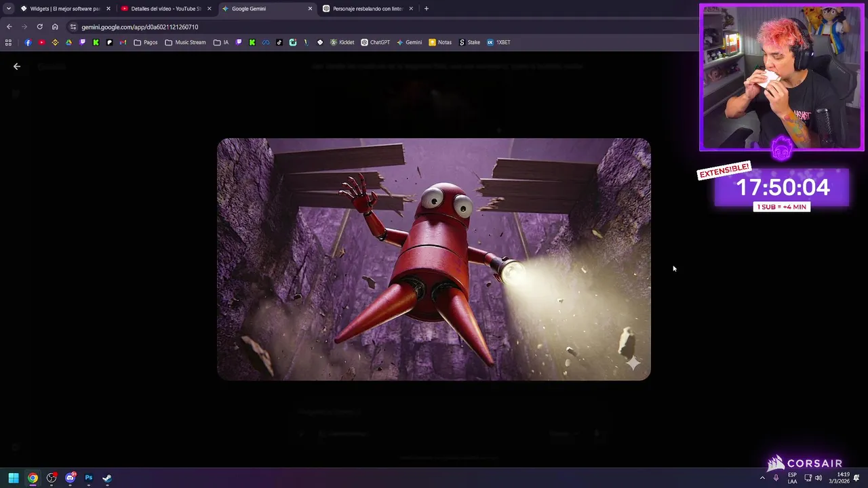The height and width of the screenshot is (488, 868).
Task: Open the Windows Start menu
Action: pyautogui.click(x=14, y=478)
